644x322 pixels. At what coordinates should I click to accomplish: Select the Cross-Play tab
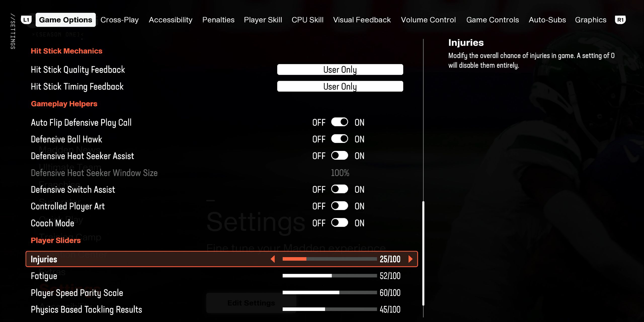(119, 20)
